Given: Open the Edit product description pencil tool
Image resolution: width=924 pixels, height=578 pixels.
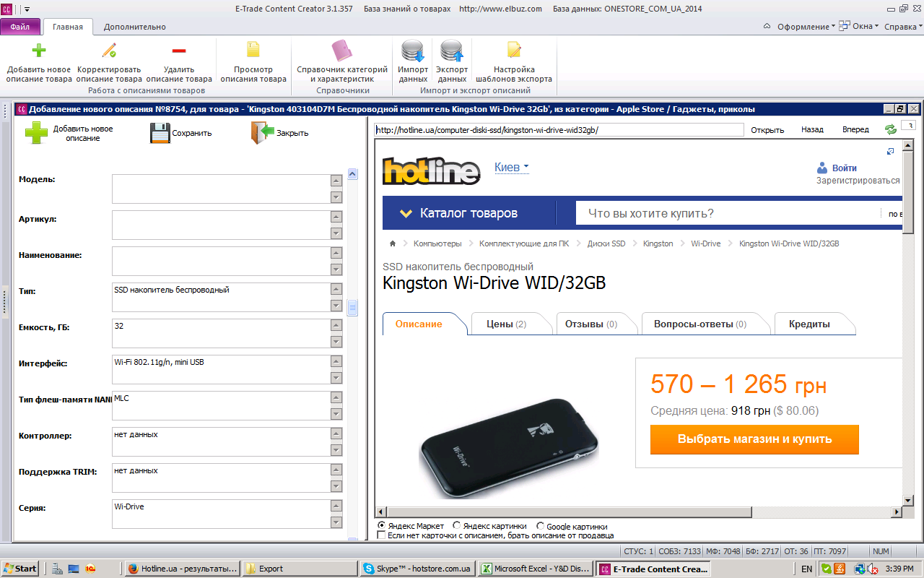Looking at the screenshot, I should tap(109, 51).
